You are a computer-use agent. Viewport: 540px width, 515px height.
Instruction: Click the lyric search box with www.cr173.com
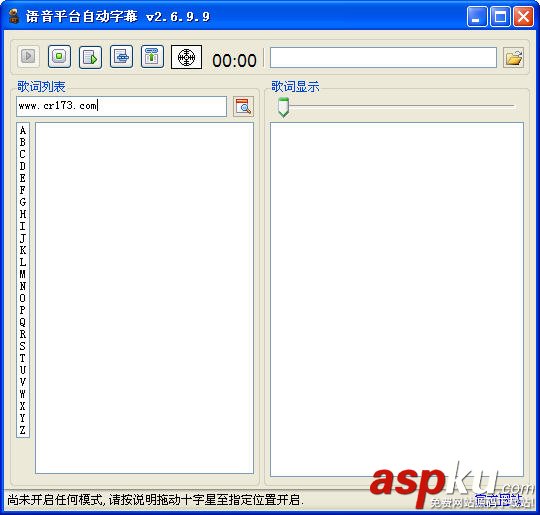[x=122, y=106]
